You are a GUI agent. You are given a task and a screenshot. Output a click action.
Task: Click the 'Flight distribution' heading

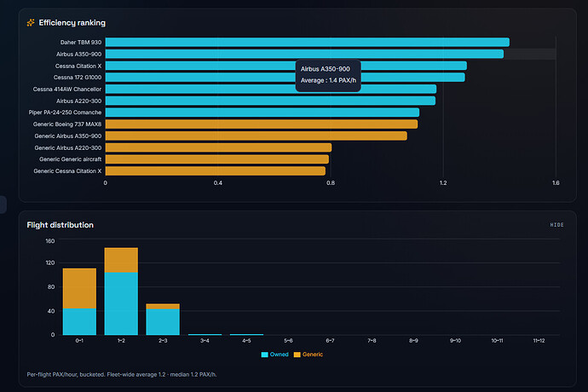(60, 225)
